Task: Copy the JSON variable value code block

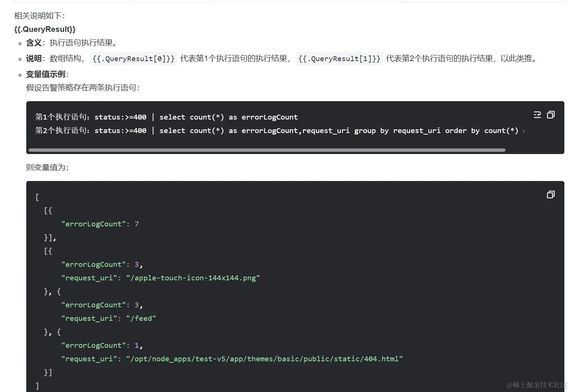Action: click(x=551, y=195)
